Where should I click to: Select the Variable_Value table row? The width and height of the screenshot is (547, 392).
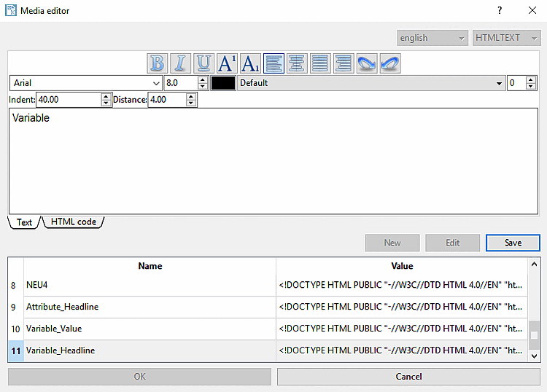268,329
